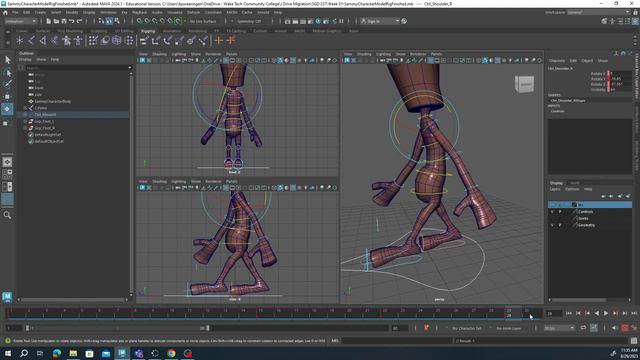Toggle playback P of Controls layer
Viewport: 640px width, 360px height.
560,212
